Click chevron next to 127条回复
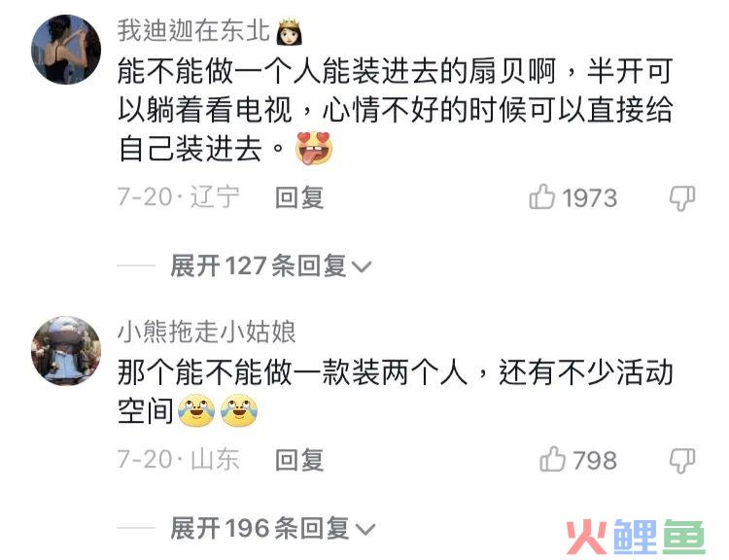Screen dimensions: 729x560 (362, 267)
